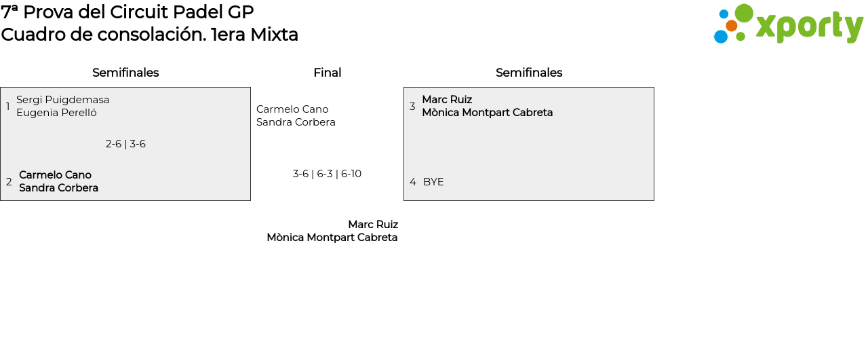Click Carmelo Cano in the Final column

292,109
